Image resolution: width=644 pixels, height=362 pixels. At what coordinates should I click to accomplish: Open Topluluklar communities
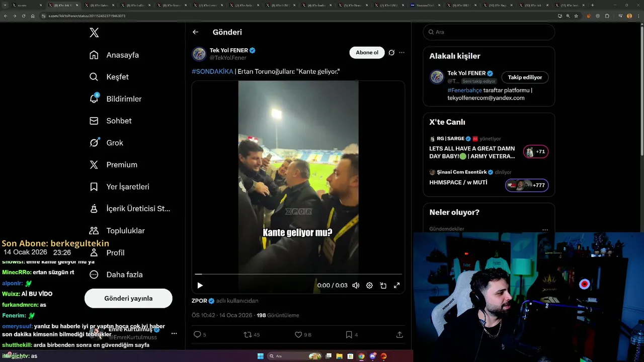click(117, 231)
